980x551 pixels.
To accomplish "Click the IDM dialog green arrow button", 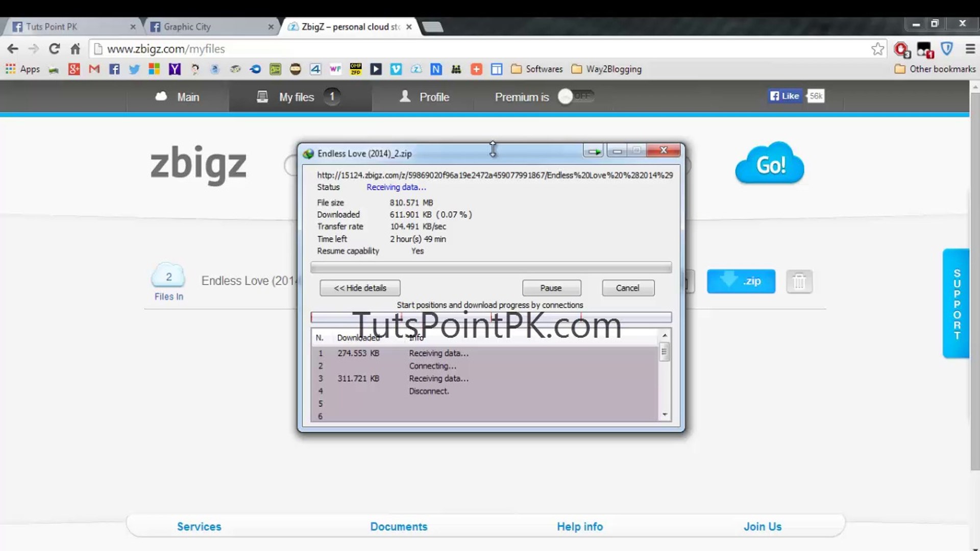I will 594,151.
